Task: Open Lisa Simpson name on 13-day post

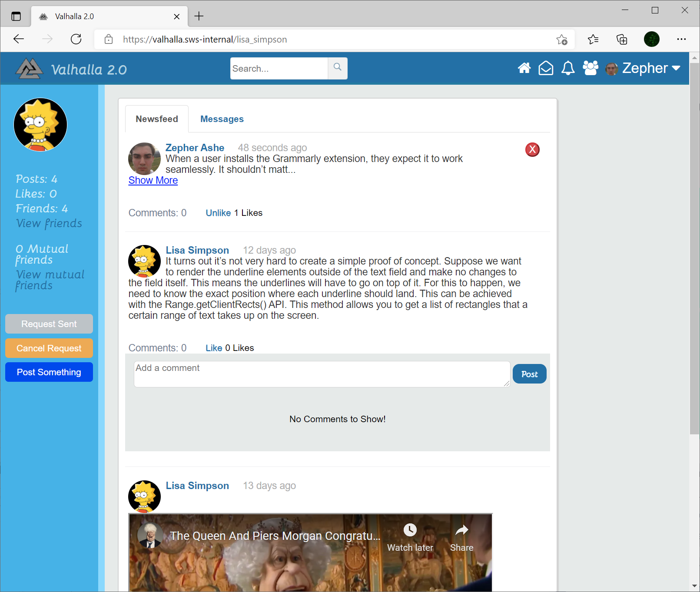Action: [197, 486]
